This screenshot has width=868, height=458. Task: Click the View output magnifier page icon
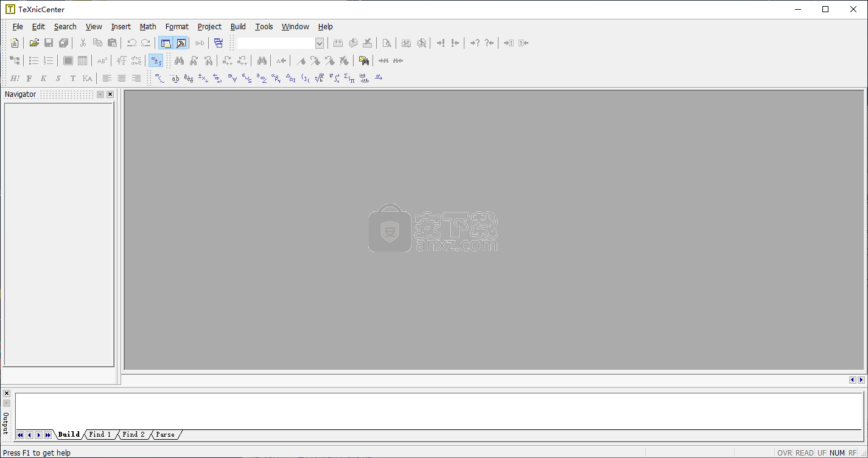[387, 43]
